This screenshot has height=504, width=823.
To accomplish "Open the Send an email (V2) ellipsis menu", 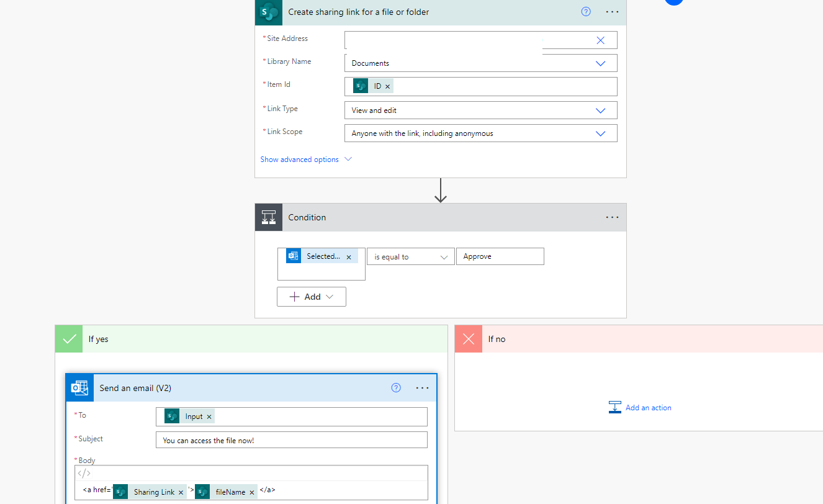I will point(423,388).
